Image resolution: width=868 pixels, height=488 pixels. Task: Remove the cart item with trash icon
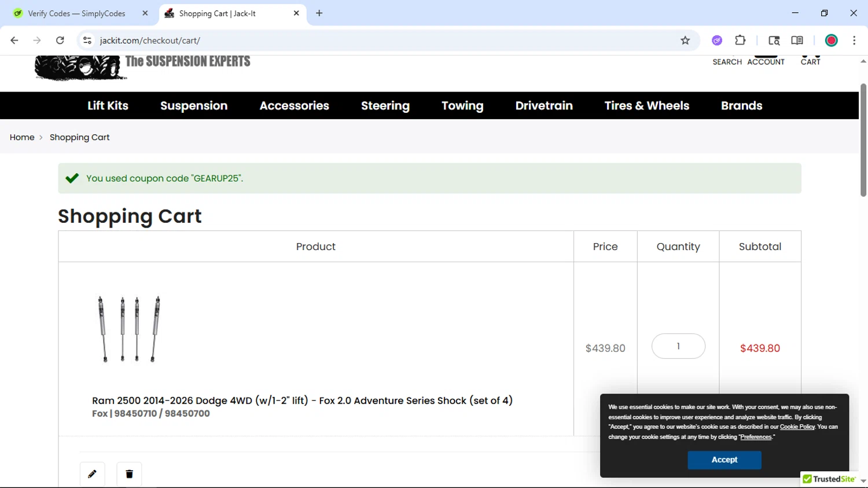(x=129, y=474)
